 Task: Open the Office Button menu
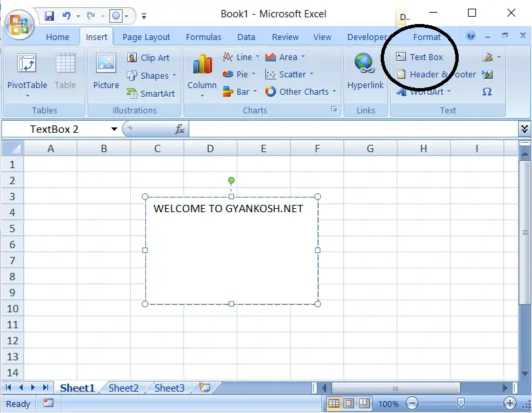19,25
